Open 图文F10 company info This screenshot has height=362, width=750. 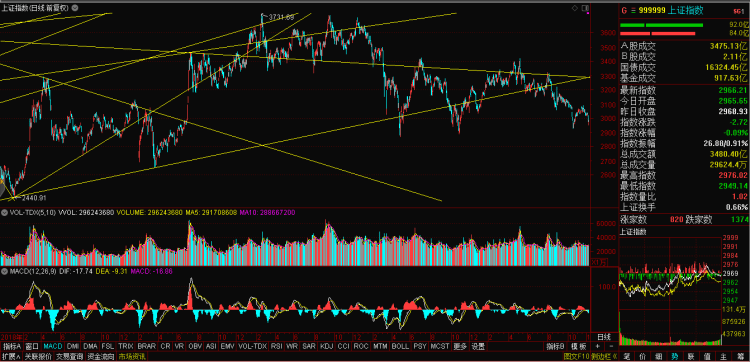(x=576, y=356)
